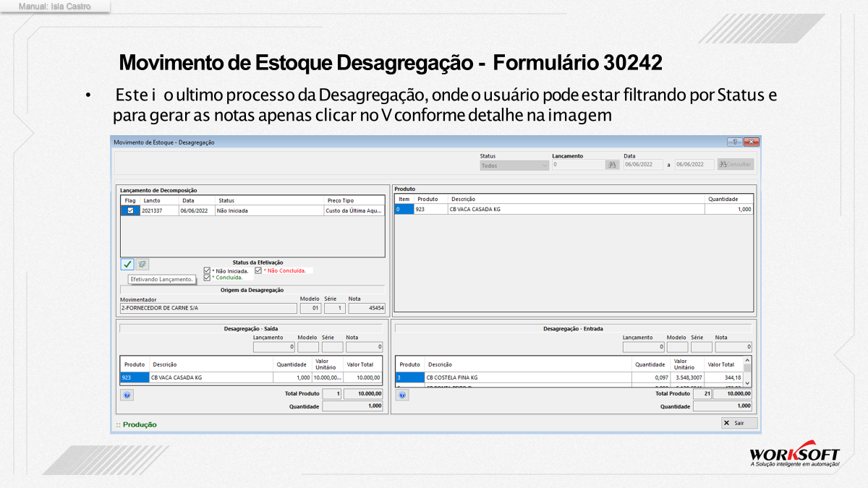Select the Não Iniciada status cell in grid
The image size is (868, 488).
(x=269, y=210)
